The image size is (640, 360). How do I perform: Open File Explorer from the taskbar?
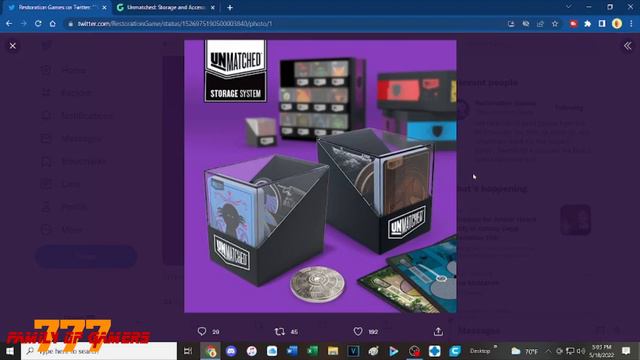333,351
